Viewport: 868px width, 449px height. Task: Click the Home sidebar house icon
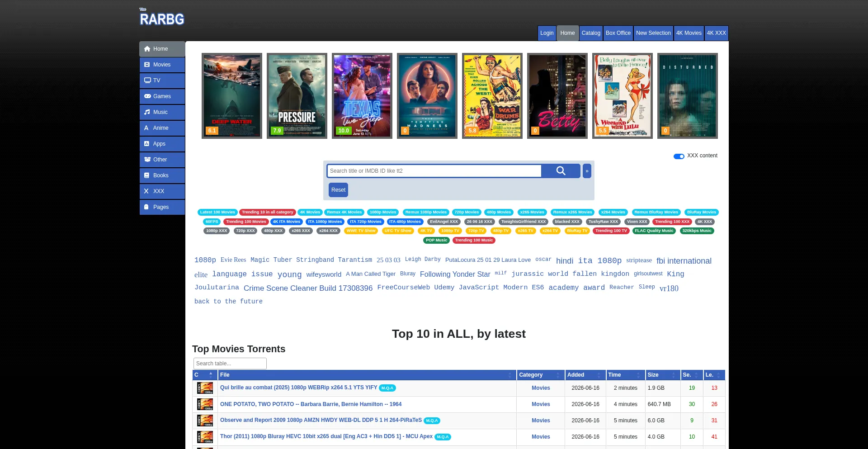[x=147, y=49]
